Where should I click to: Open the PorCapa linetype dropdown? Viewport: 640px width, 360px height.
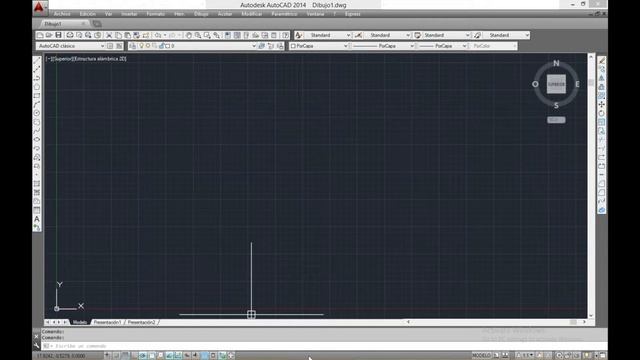click(411, 46)
